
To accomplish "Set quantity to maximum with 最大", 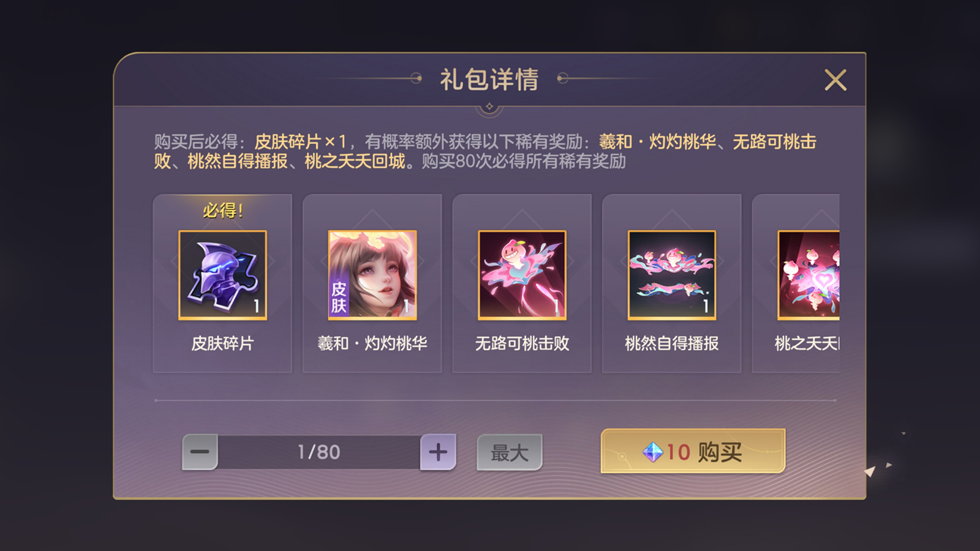I will coord(510,452).
